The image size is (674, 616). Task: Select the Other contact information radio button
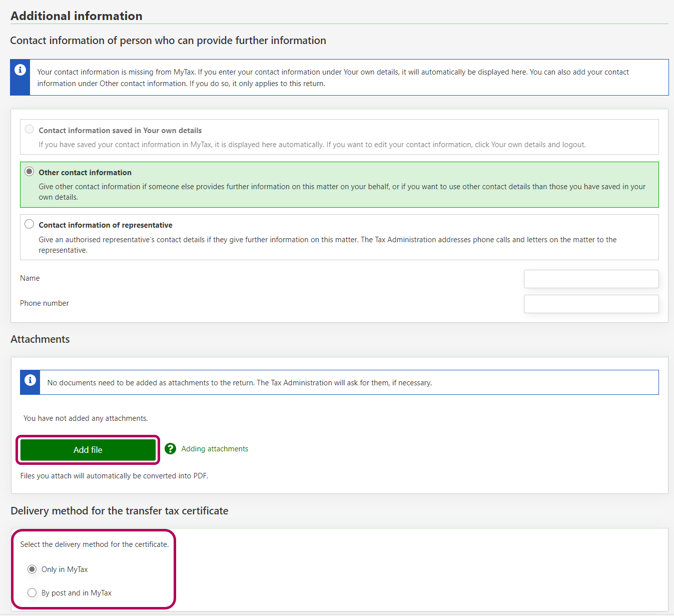coord(30,172)
